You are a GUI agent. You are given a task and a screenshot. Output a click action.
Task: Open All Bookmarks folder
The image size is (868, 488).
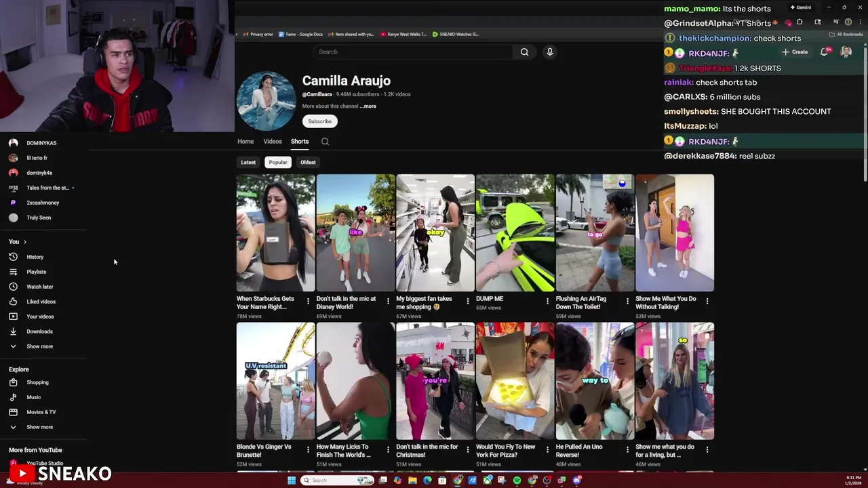point(846,34)
